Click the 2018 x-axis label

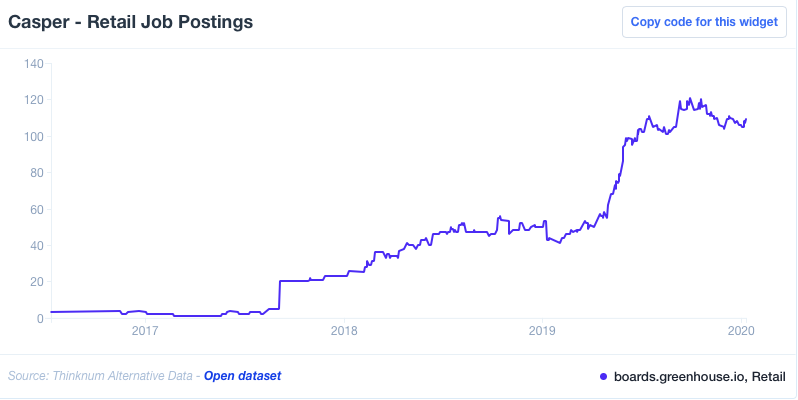[345, 332]
